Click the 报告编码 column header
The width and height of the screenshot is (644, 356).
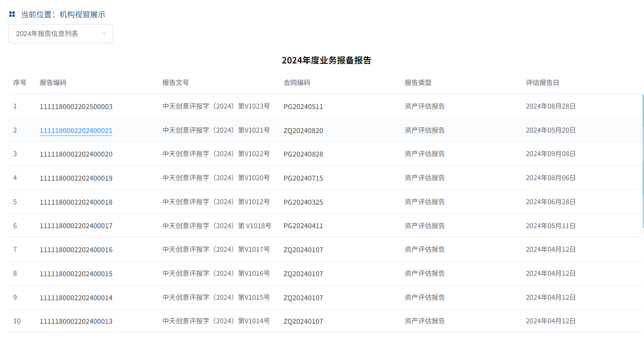pyautogui.click(x=53, y=83)
